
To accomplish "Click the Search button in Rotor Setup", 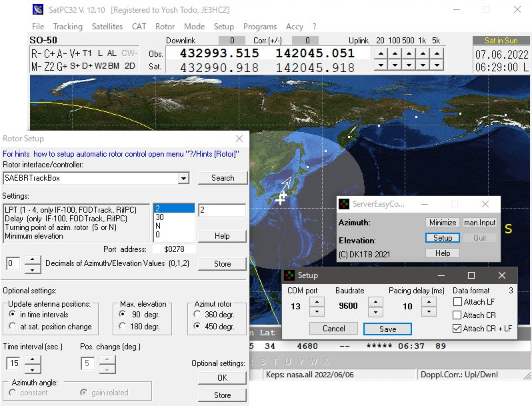I will pyautogui.click(x=223, y=178).
